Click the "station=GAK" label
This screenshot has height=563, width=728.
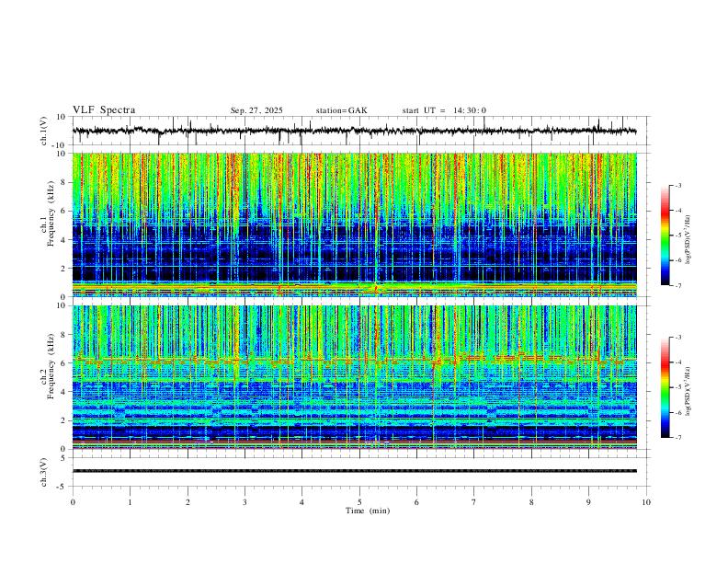pos(341,110)
